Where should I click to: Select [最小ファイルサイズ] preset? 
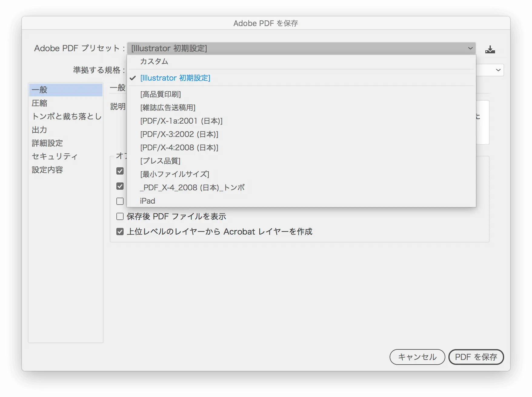click(x=301, y=174)
